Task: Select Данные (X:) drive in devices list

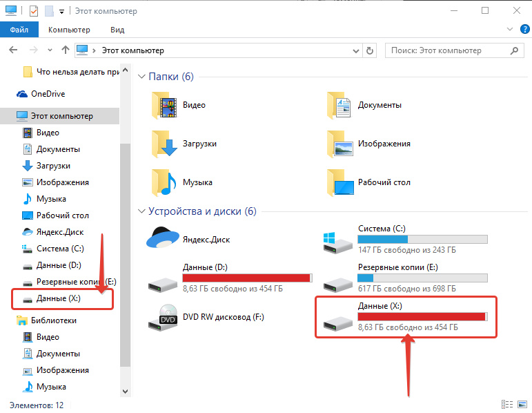Action: point(406,317)
